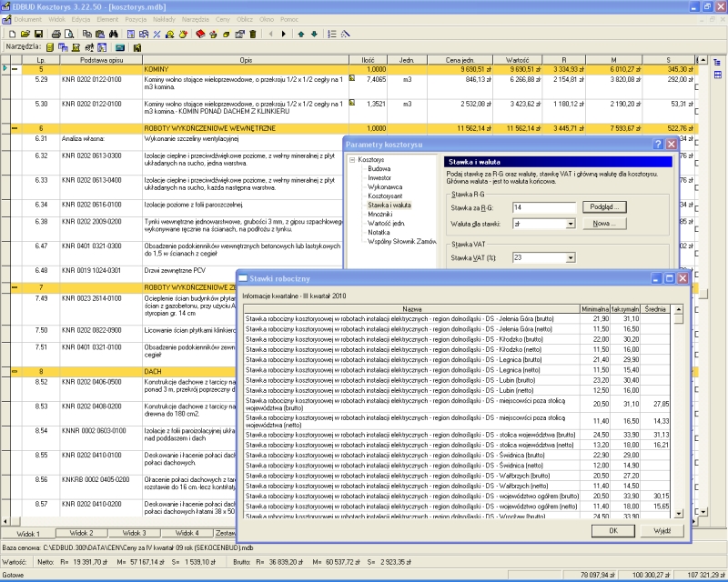This screenshot has height=582, width=728.
Task: Click main table scrollbar down arrow
Action: tap(703, 511)
